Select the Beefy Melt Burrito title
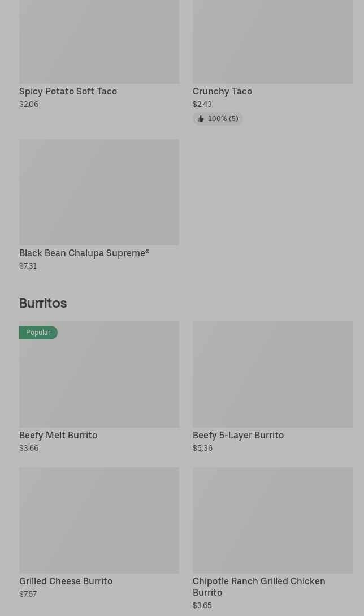The image size is (364, 616). (58, 435)
